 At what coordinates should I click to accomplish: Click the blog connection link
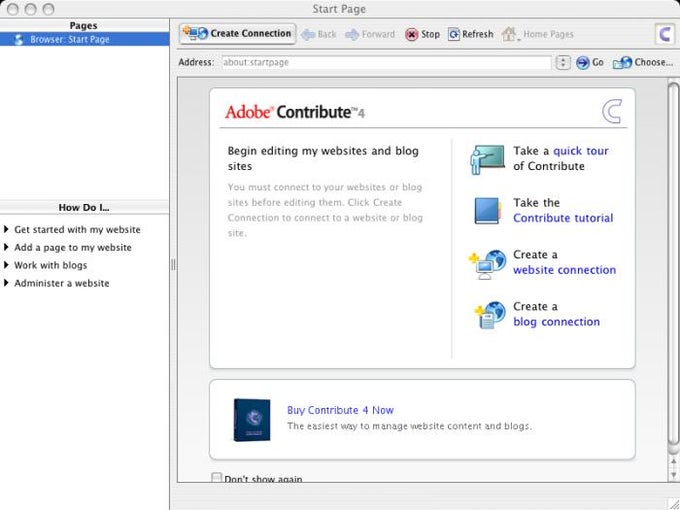tap(556, 321)
